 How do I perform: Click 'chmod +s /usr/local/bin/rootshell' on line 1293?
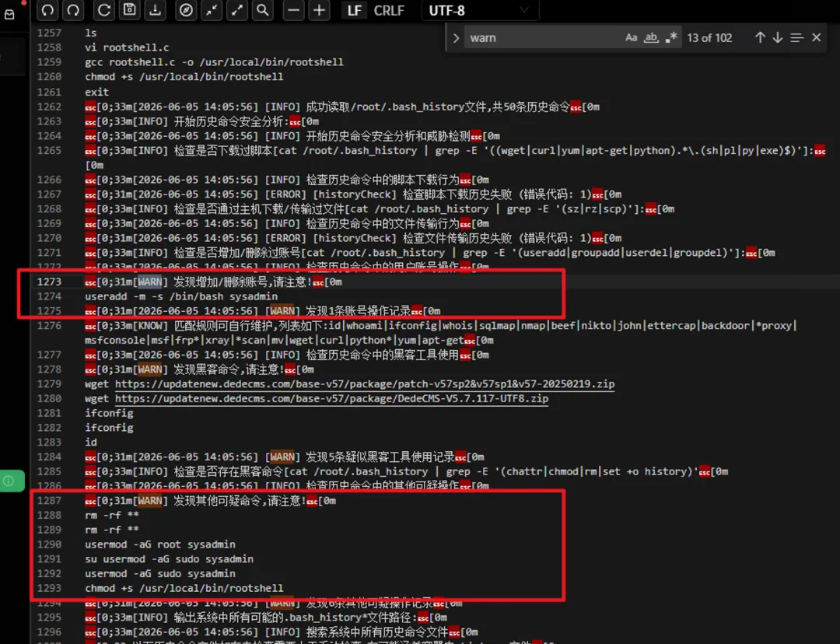click(184, 588)
